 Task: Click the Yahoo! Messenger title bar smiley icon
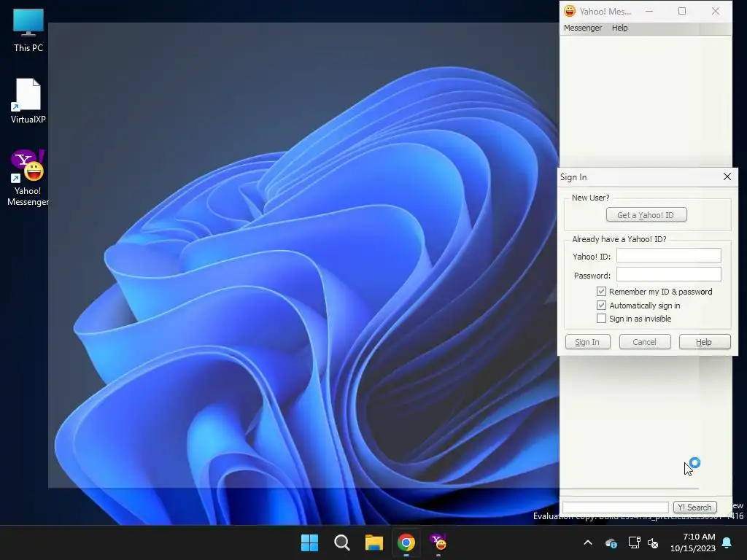point(570,11)
